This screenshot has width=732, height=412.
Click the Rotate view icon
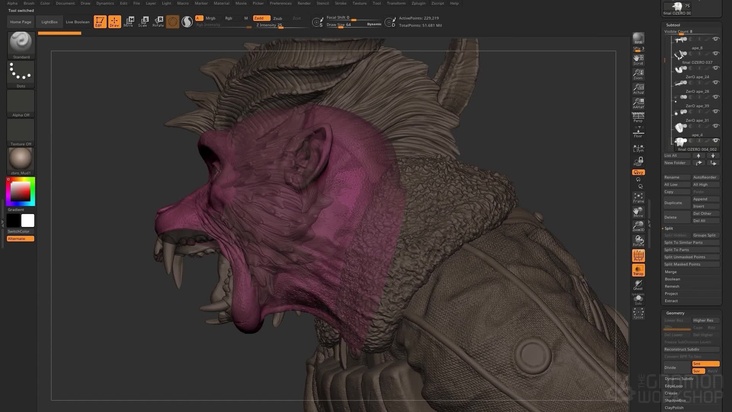638,241
